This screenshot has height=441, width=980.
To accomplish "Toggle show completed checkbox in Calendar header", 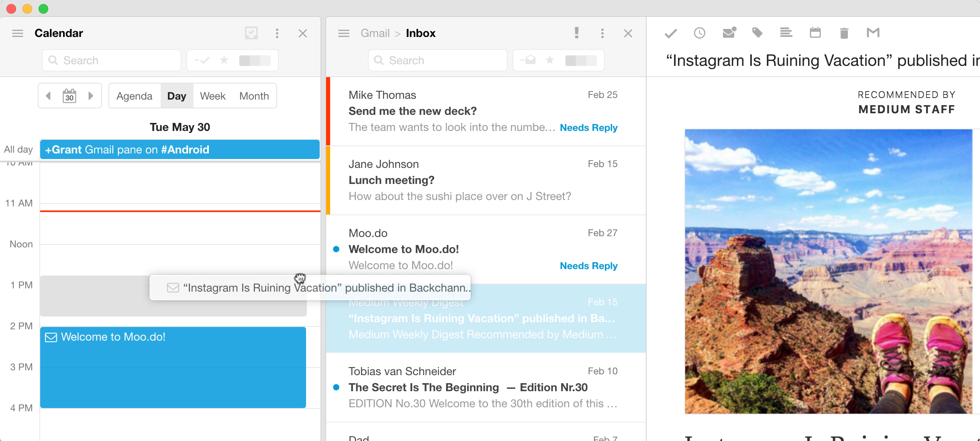I will 251,33.
